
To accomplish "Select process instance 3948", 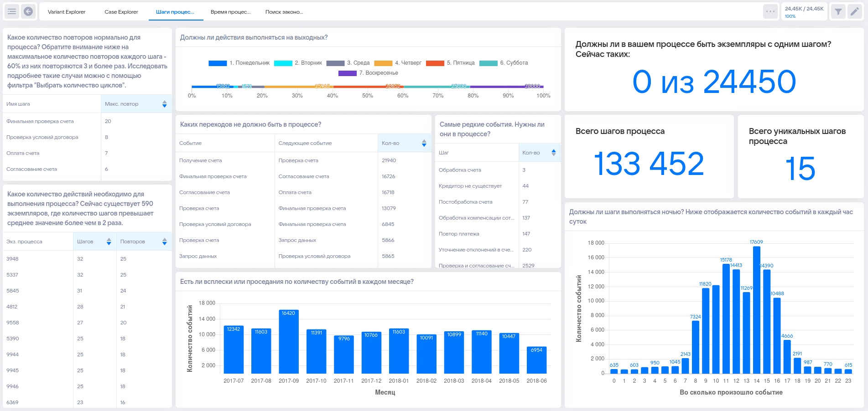I will click(x=87, y=259).
